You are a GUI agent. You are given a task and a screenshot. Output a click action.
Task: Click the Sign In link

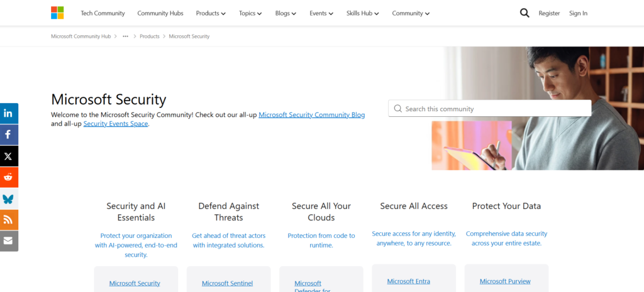point(578,13)
